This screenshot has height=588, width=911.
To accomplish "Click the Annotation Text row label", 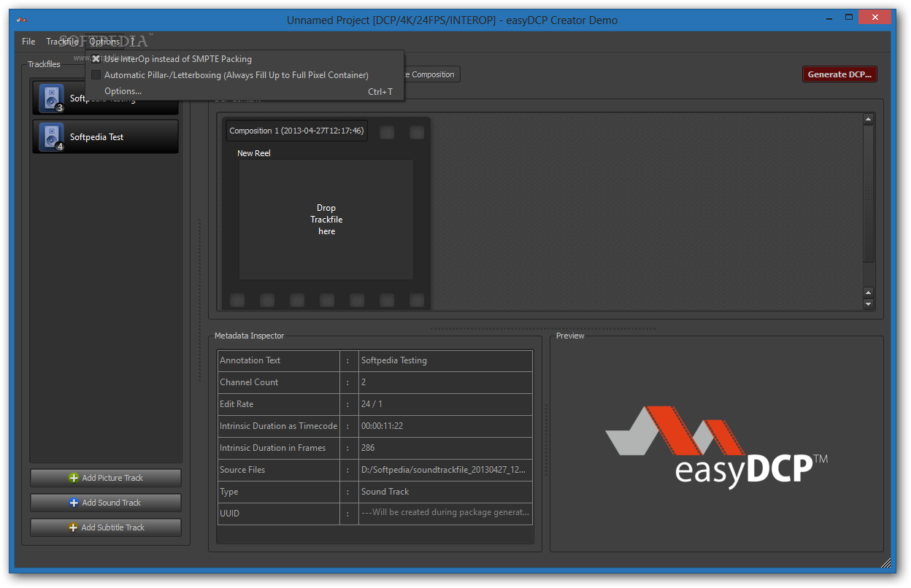I will 250,360.
